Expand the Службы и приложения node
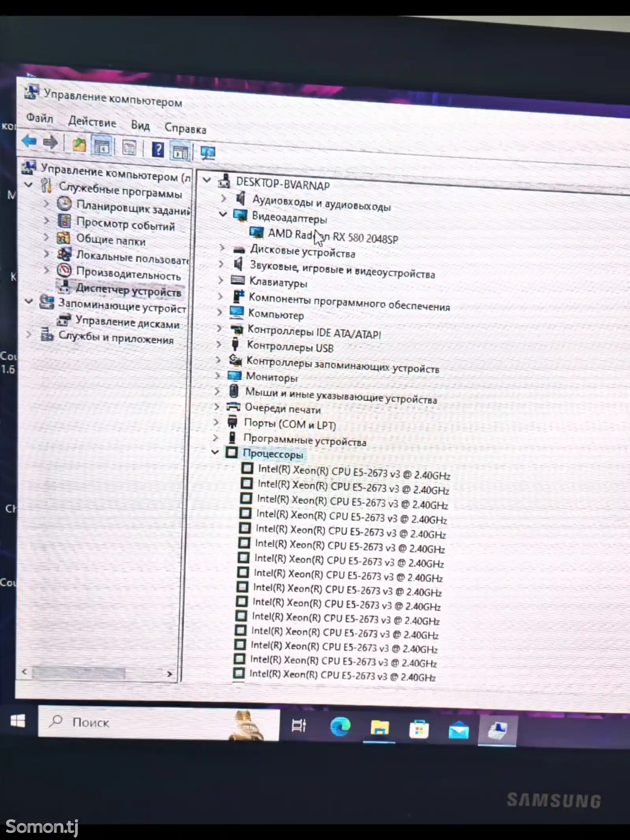 pos(28,335)
